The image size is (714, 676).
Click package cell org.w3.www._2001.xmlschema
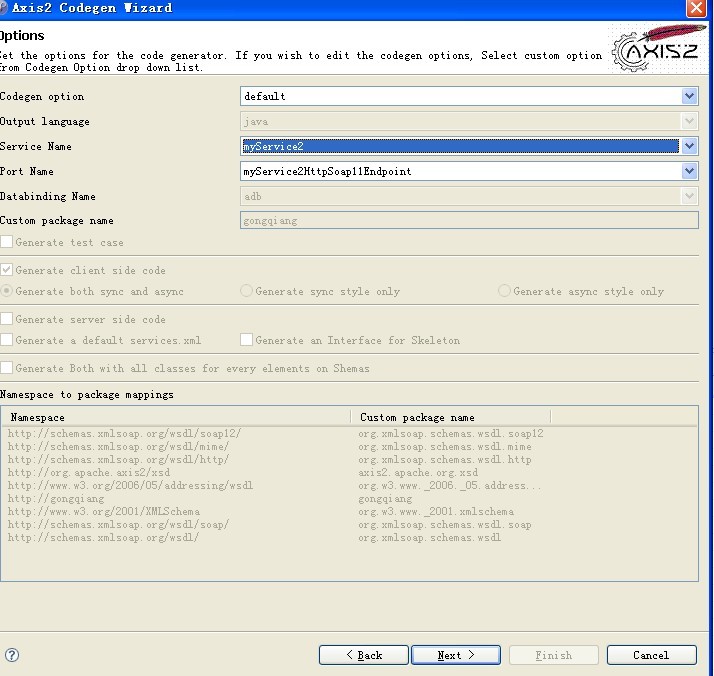click(436, 511)
